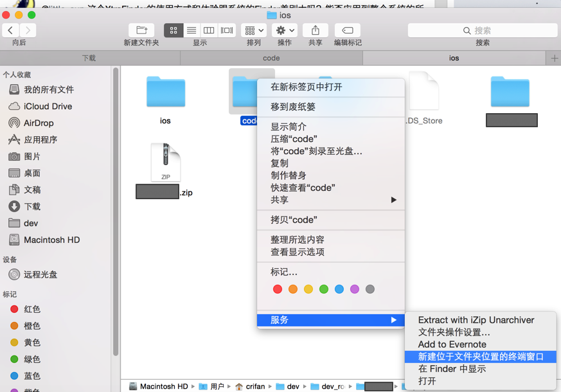
Task: Switch to icon view mode
Action: point(174,30)
